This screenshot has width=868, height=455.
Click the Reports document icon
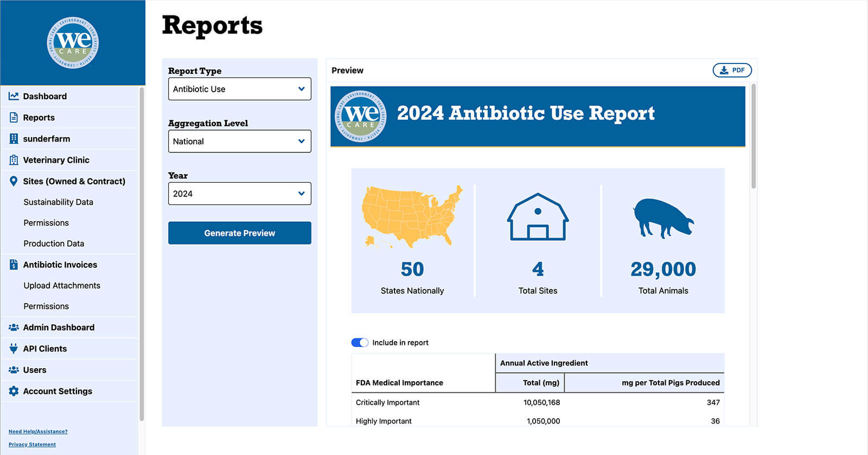14,117
